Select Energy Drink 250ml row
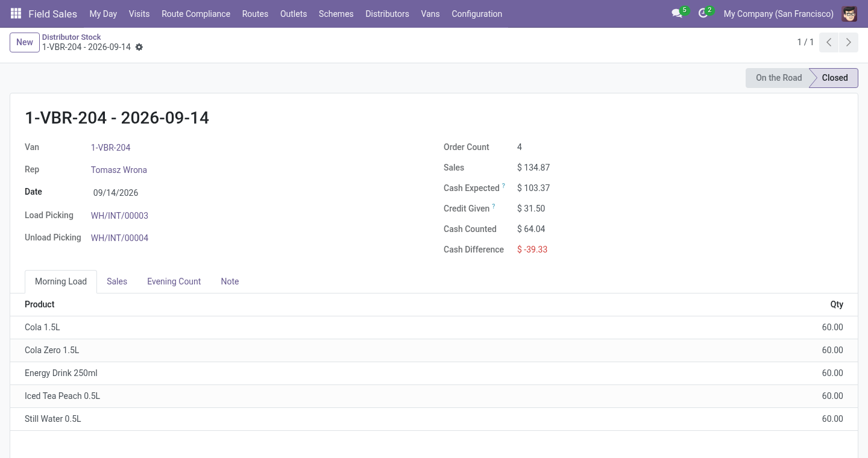 pos(434,373)
